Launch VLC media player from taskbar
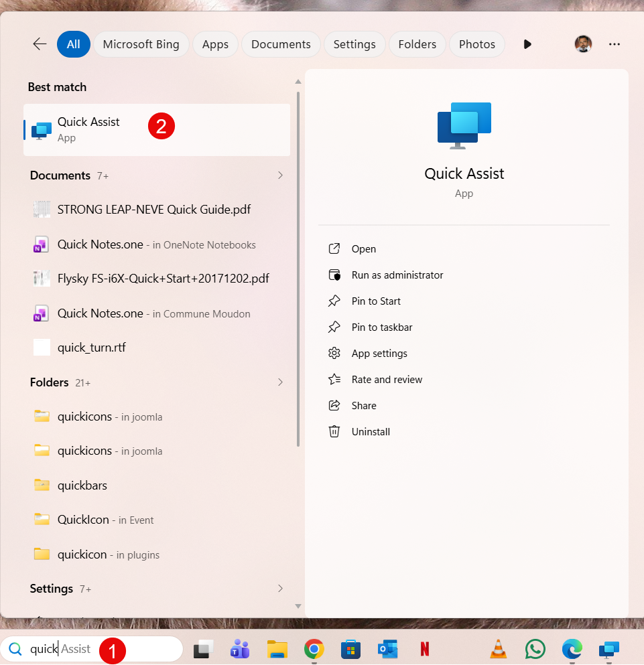The height and width of the screenshot is (665, 644). [499, 649]
